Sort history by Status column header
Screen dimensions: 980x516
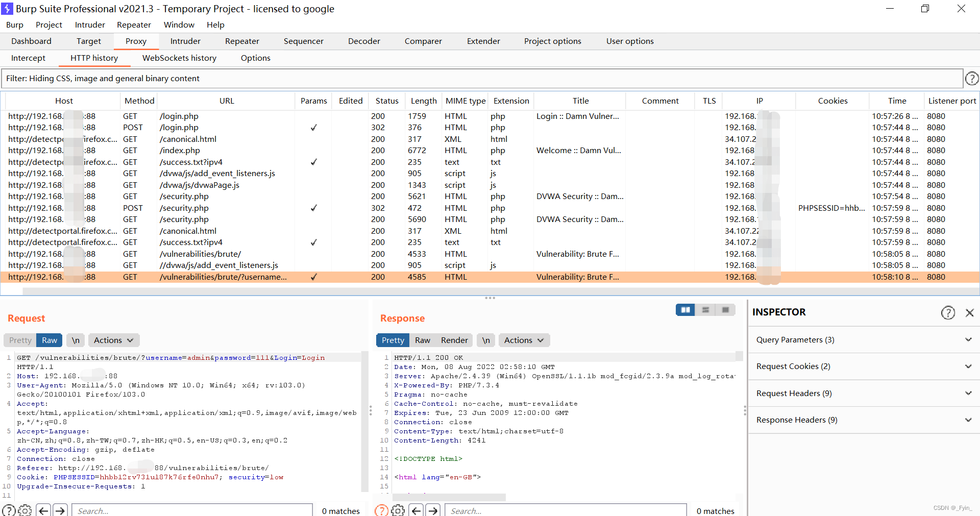pos(387,101)
